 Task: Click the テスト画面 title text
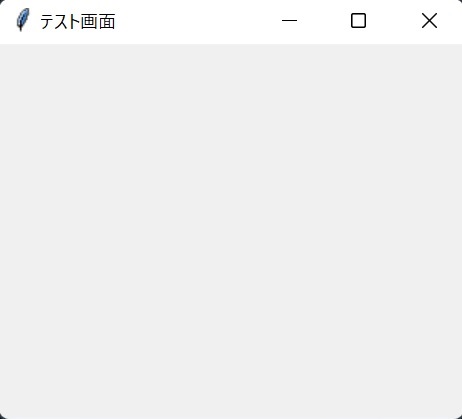(78, 22)
